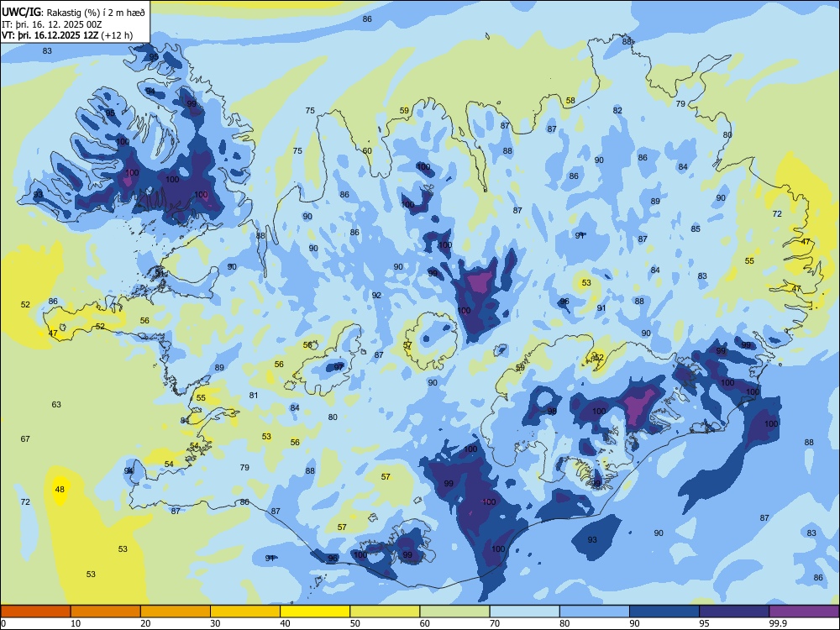Click the '67' value over the ocean
The height and width of the screenshot is (630, 840).
(x=25, y=438)
